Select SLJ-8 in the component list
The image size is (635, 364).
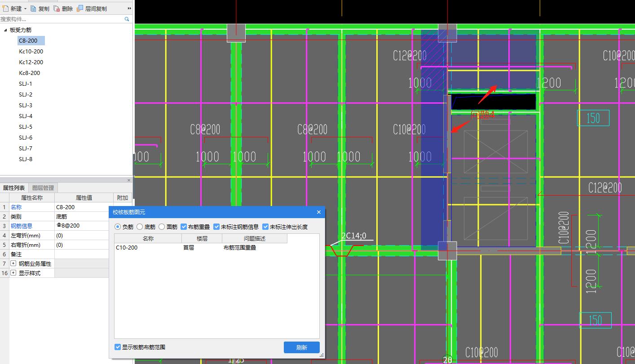click(26, 159)
